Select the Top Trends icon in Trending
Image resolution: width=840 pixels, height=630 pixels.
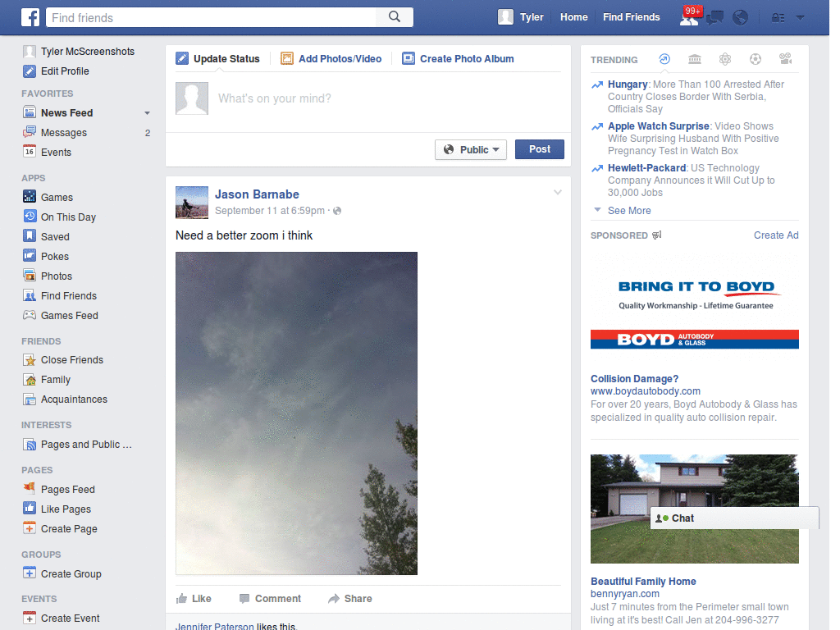pos(664,59)
